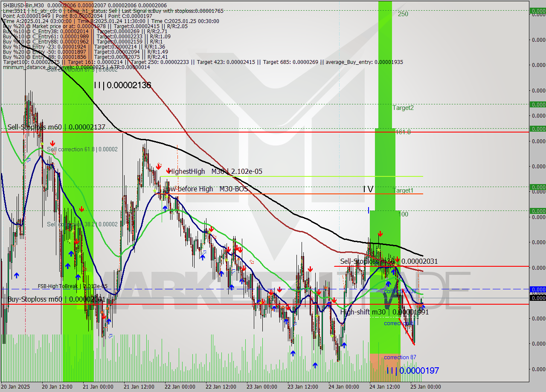
Task: Select the 'minimum_distance_buy_levels' text line
Action: (76, 67)
